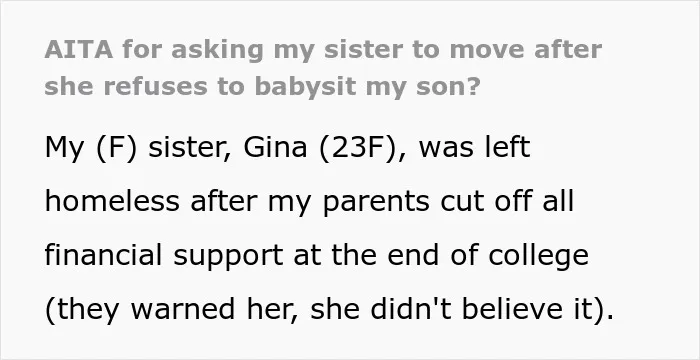Click the word "homeless" in the body text
Image resolution: width=700 pixels, height=360 pixels.
pos(112,201)
